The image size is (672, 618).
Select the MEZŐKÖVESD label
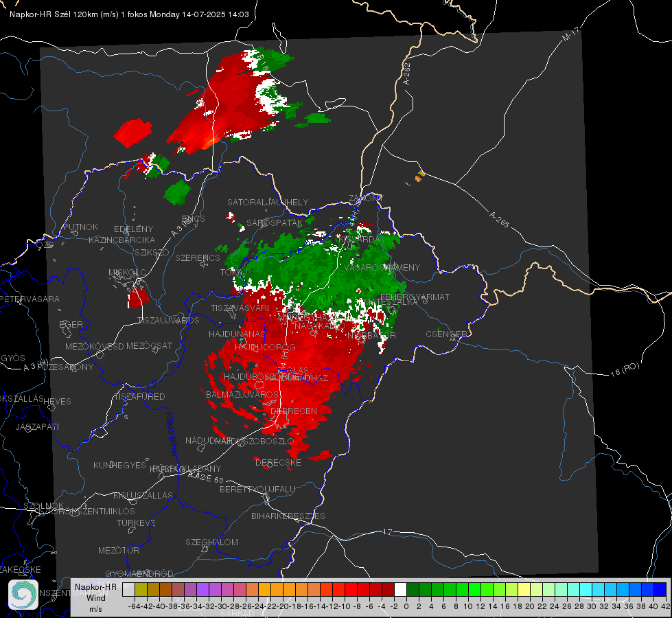94,346
